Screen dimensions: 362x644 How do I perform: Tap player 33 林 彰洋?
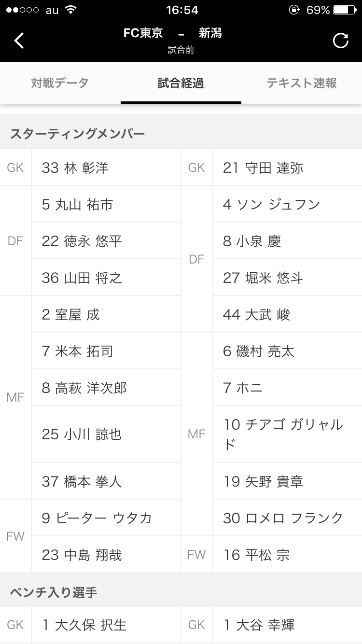75,168
